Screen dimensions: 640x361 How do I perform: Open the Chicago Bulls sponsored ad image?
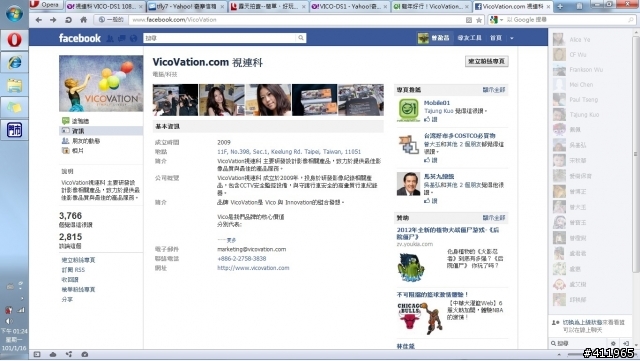(x=419, y=318)
